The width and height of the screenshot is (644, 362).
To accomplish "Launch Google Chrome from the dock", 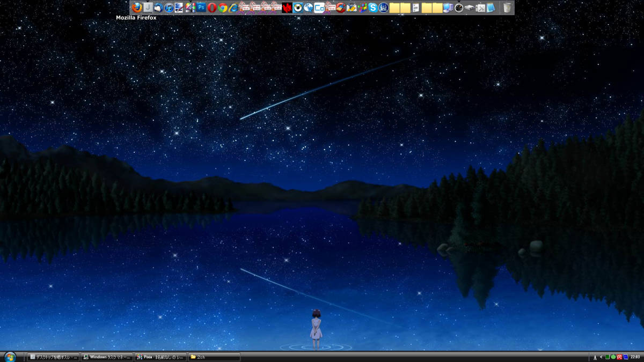I will point(223,8).
